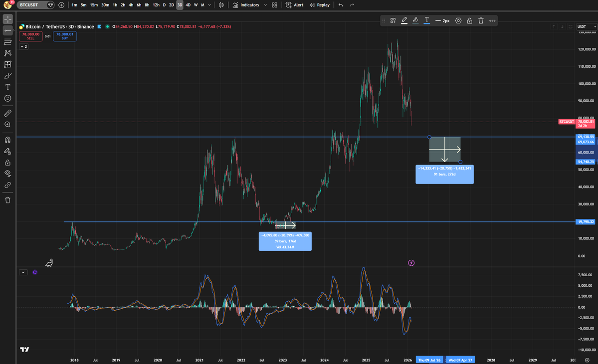Open the forecasting and measurement tools
598x364 pixels.
point(7,64)
